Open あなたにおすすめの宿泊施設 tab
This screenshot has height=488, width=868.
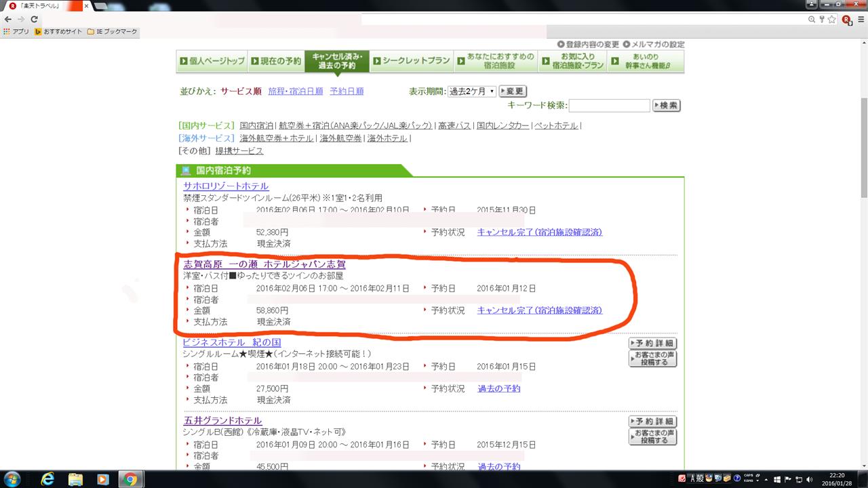click(495, 61)
